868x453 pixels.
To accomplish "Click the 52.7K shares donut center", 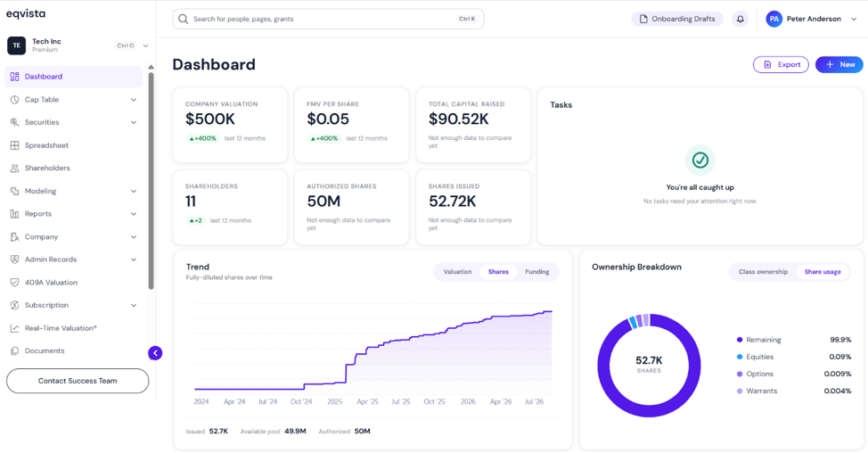I will (x=649, y=365).
